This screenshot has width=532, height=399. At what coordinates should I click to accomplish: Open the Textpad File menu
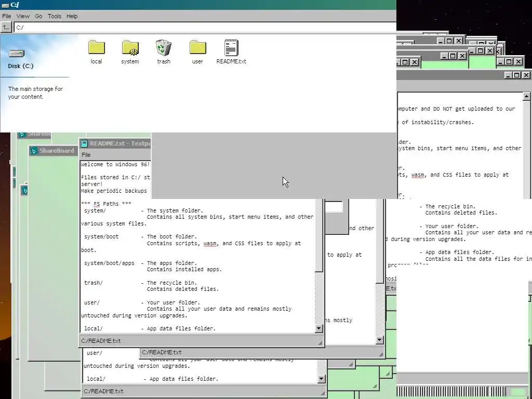click(86, 155)
